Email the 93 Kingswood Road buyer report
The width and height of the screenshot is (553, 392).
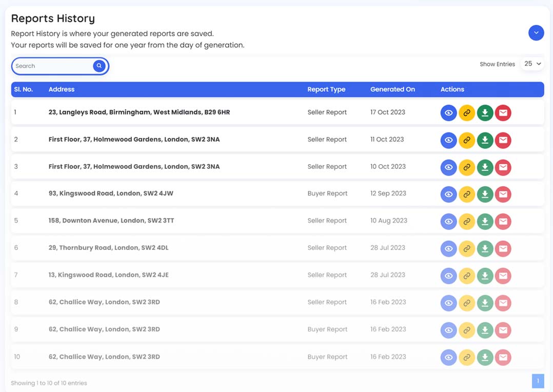pos(503,194)
